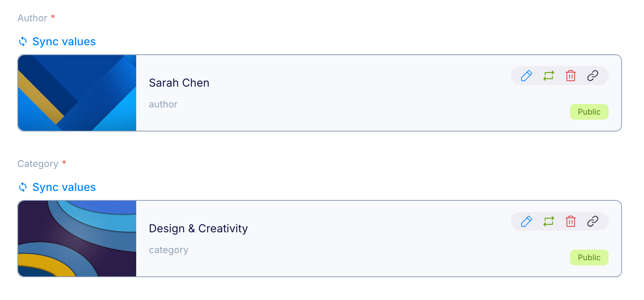This screenshot has width=644, height=300.
Task: Click the replace arrows icon for Sarah Chen
Action: pos(548,76)
